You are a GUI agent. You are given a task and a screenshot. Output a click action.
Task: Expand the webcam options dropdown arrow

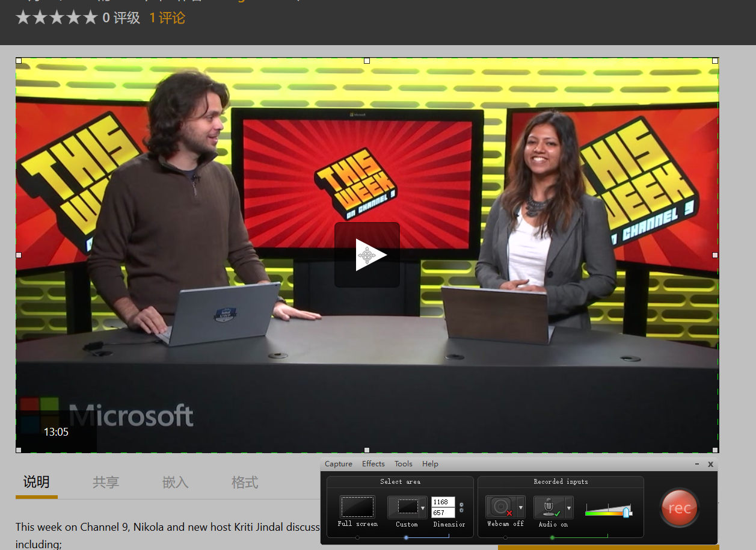click(x=521, y=507)
